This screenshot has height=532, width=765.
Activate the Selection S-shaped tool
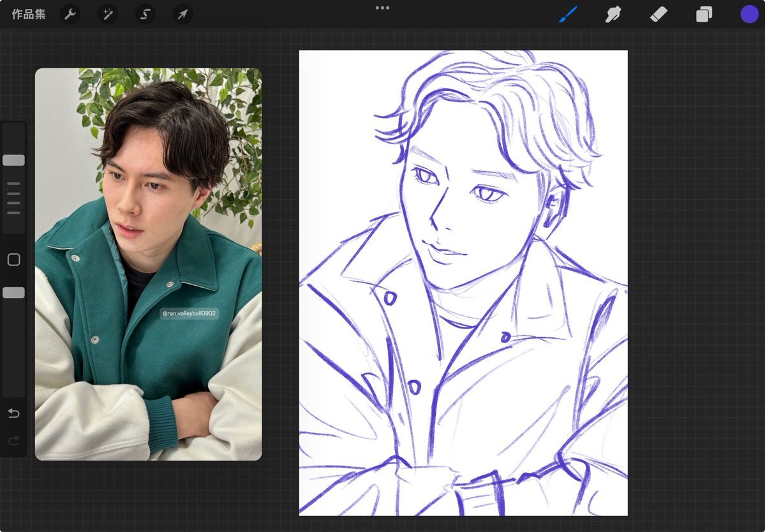(x=145, y=14)
